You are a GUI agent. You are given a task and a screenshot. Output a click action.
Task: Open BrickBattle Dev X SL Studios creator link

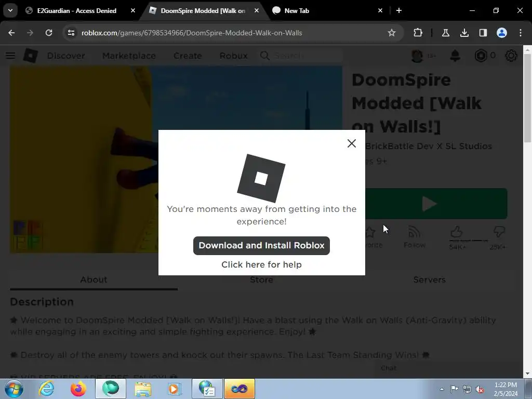click(428, 146)
